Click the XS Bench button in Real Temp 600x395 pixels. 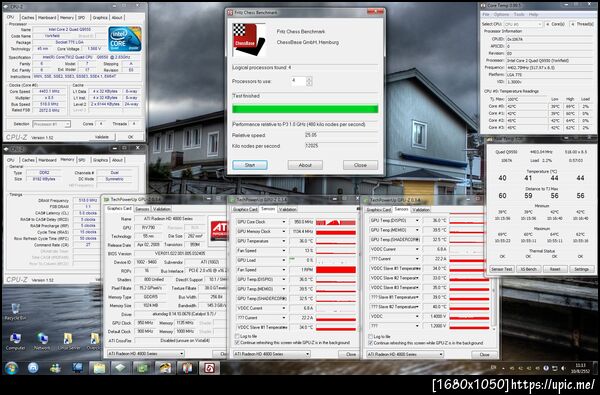[528, 269]
